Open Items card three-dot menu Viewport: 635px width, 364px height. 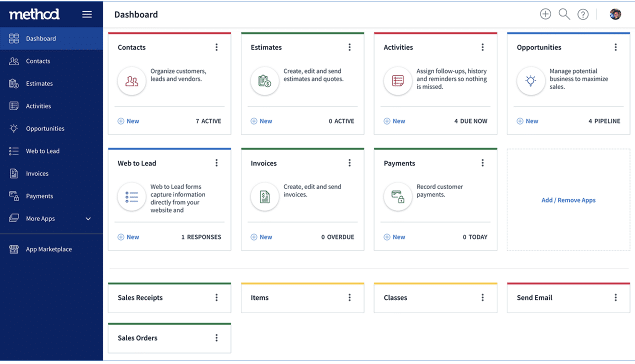(x=349, y=298)
